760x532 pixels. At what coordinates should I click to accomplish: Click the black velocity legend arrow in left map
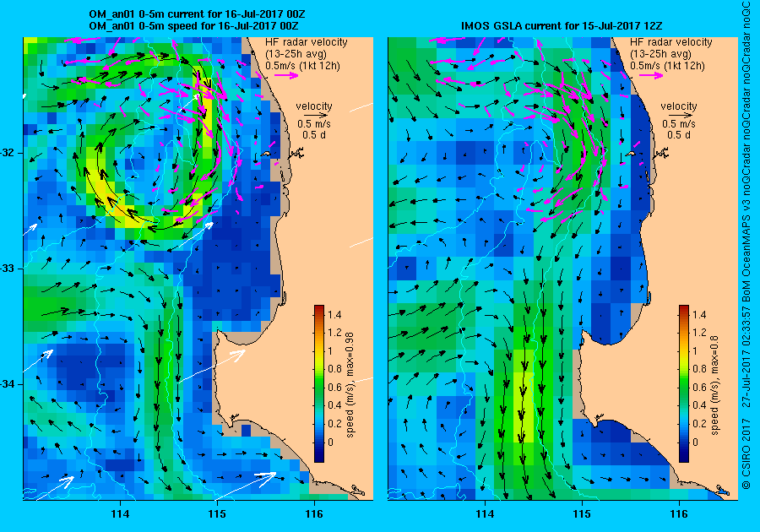click(315, 116)
